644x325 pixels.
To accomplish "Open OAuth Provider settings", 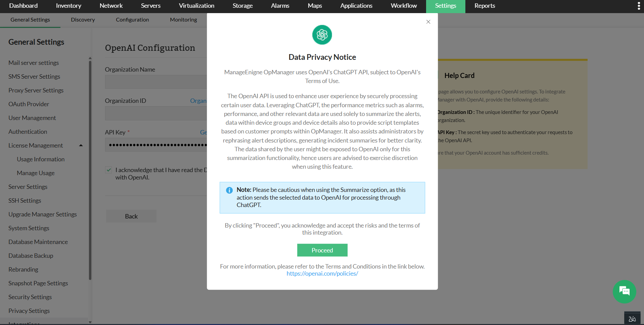I will [29, 104].
